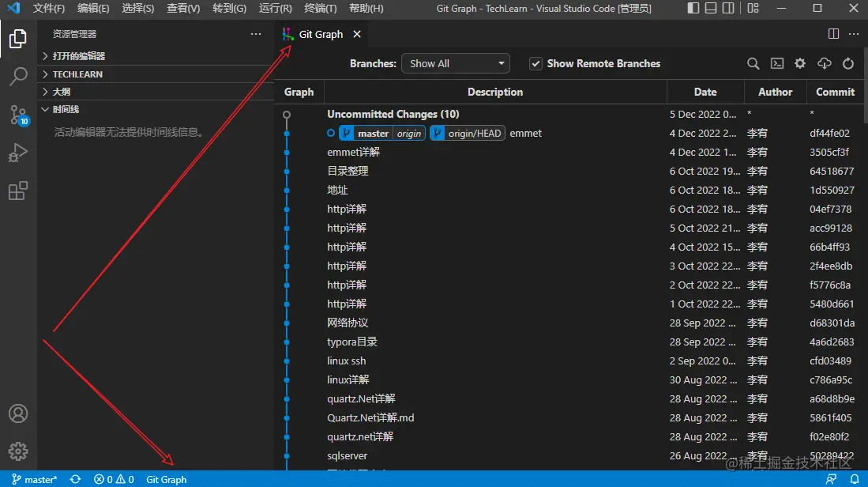Image resolution: width=868 pixels, height=487 pixels.
Task: Click the master branch status bar item
Action: (34, 479)
